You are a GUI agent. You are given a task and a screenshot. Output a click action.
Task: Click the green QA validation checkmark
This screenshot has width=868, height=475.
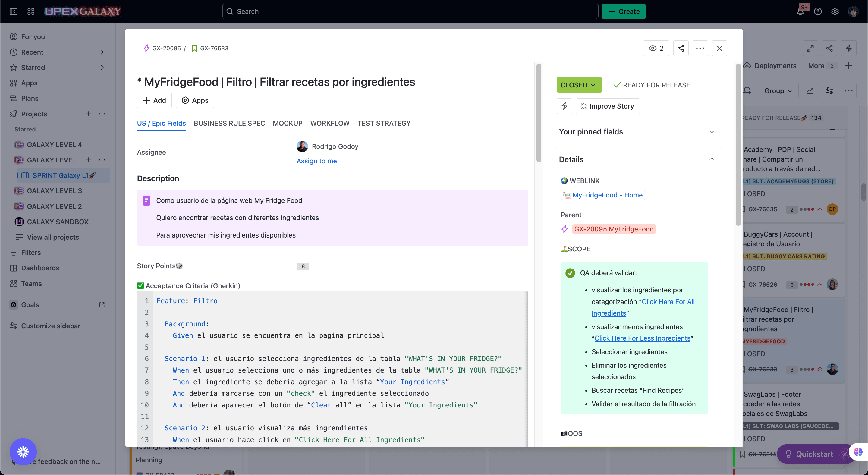pyautogui.click(x=570, y=273)
